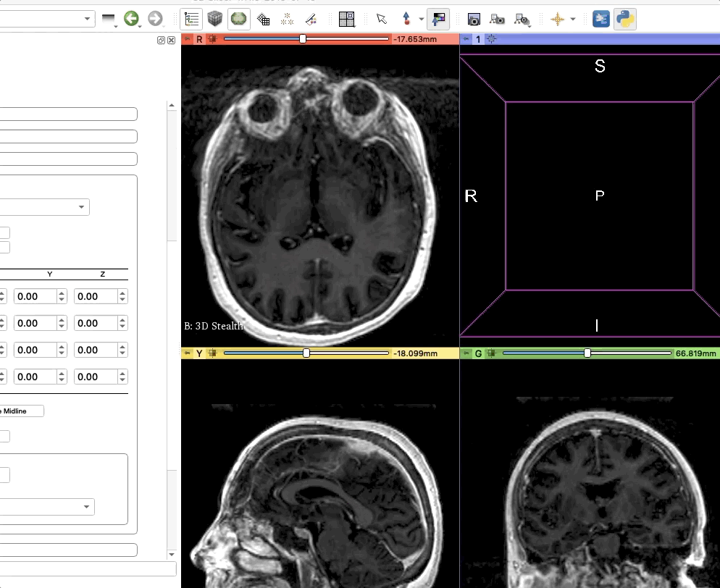This screenshot has width=720, height=588.
Task: Close the module panel
Action: (x=171, y=41)
